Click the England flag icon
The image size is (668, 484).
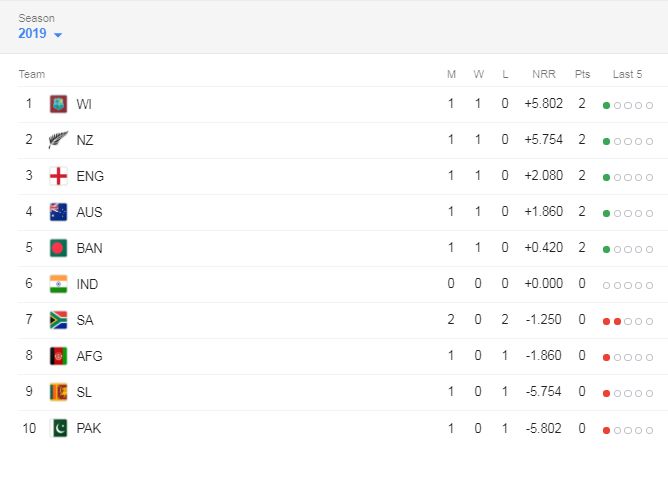58,176
